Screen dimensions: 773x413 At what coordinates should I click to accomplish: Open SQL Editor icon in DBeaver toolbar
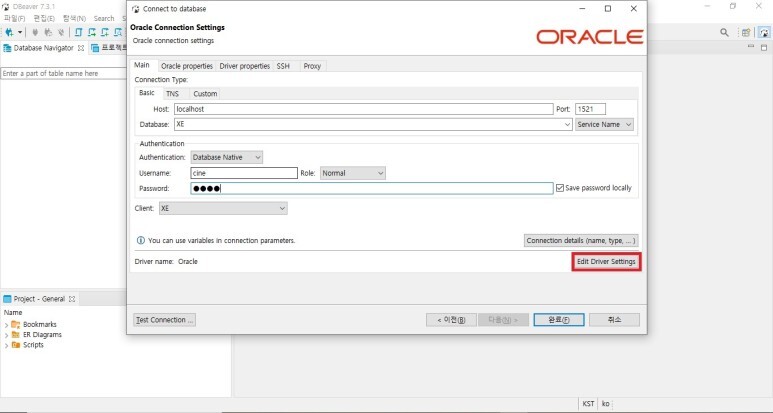click(78, 33)
